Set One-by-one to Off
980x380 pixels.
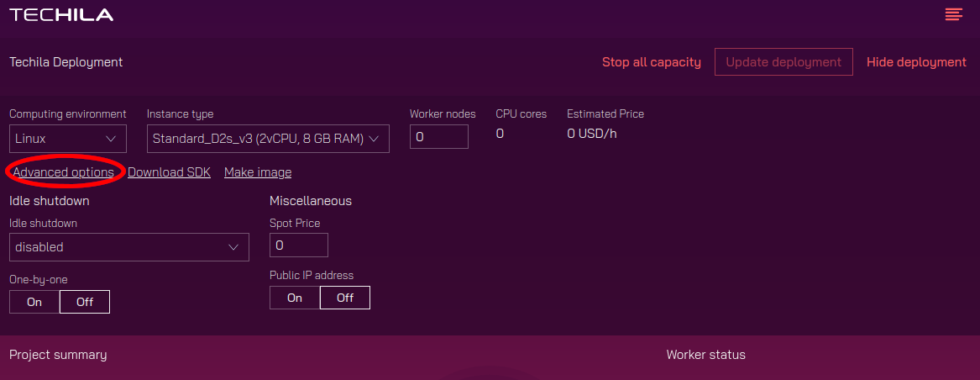[85, 302]
